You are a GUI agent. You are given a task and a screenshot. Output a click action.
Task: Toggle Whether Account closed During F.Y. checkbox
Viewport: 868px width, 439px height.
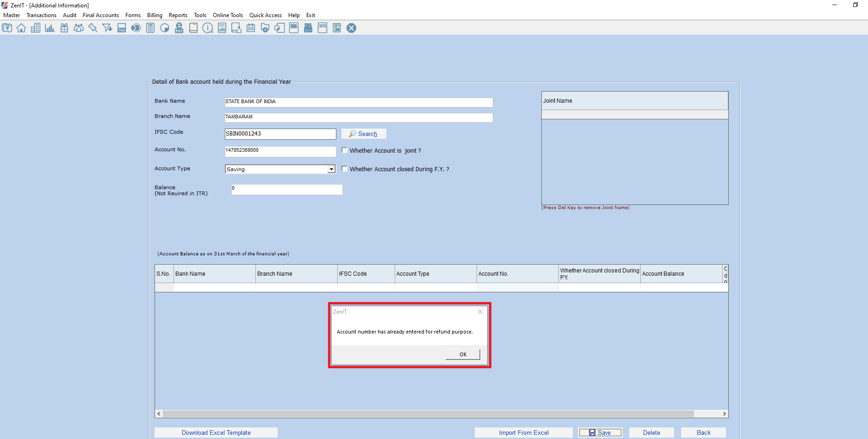click(x=344, y=169)
